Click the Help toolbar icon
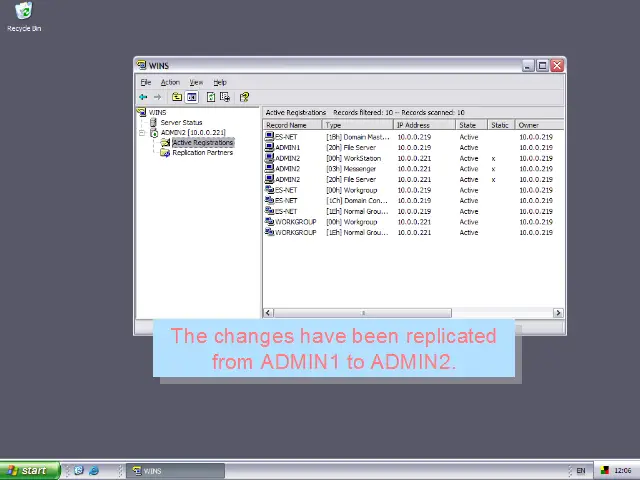The height and width of the screenshot is (480, 640). pos(244,97)
